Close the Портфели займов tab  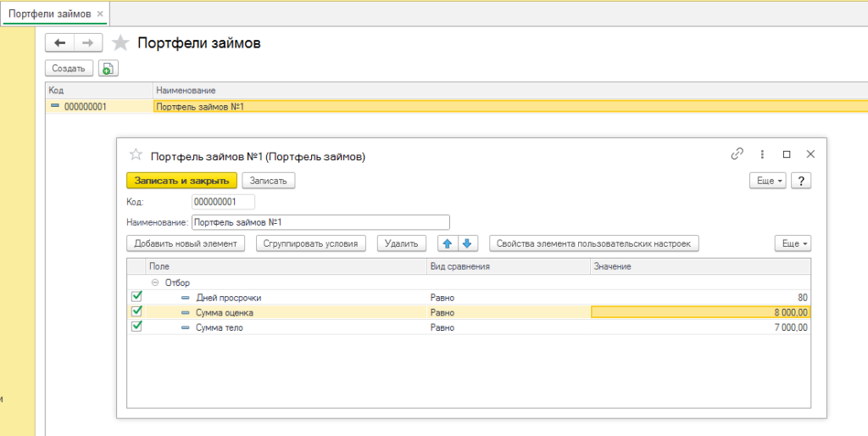pyautogui.click(x=100, y=14)
